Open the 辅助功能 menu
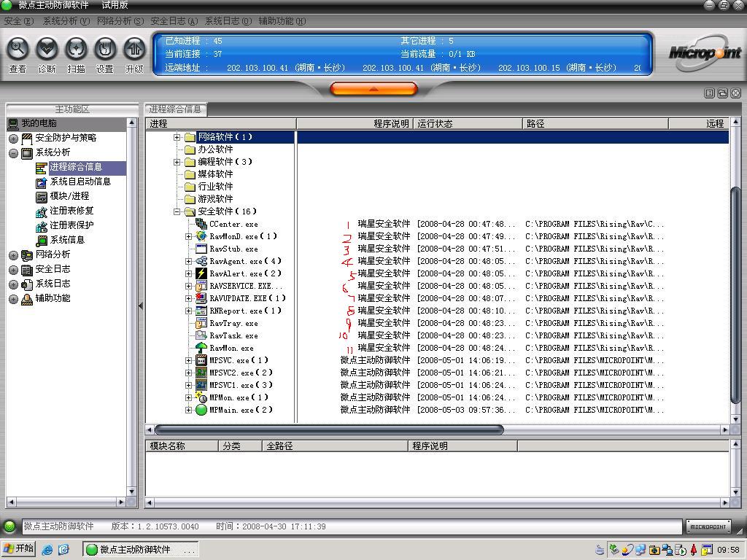Viewport: 747px width, 560px height. coord(282,21)
